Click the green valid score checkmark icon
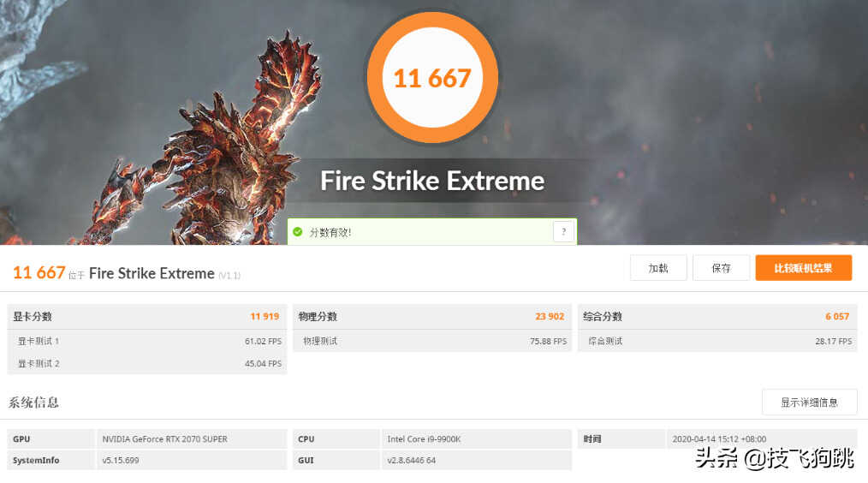 tap(298, 231)
